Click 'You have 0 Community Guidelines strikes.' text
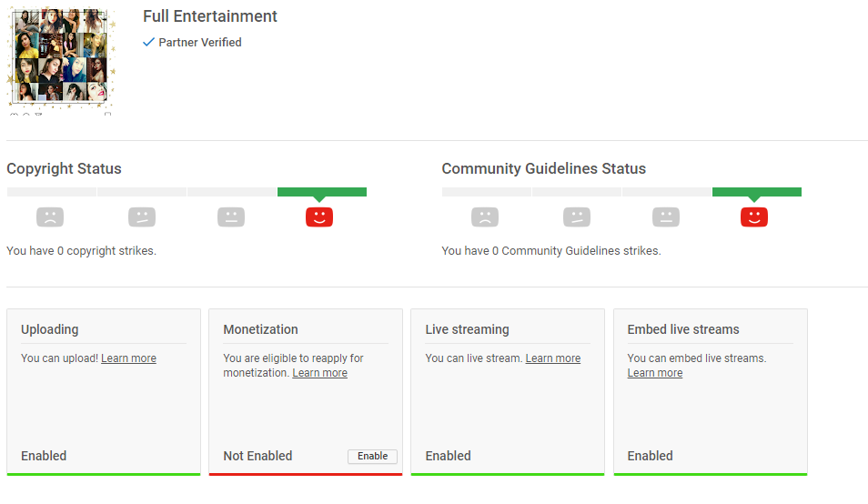868x504 pixels. point(551,250)
